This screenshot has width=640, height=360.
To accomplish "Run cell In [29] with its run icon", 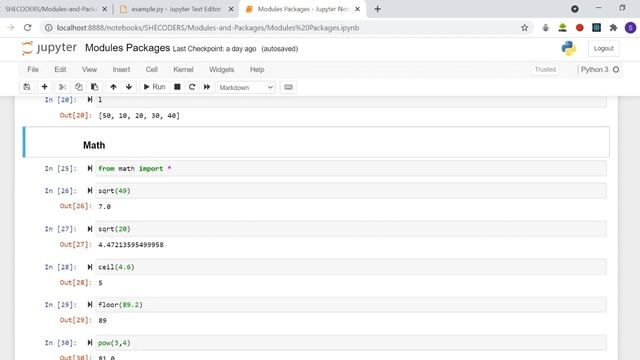I will point(90,305).
